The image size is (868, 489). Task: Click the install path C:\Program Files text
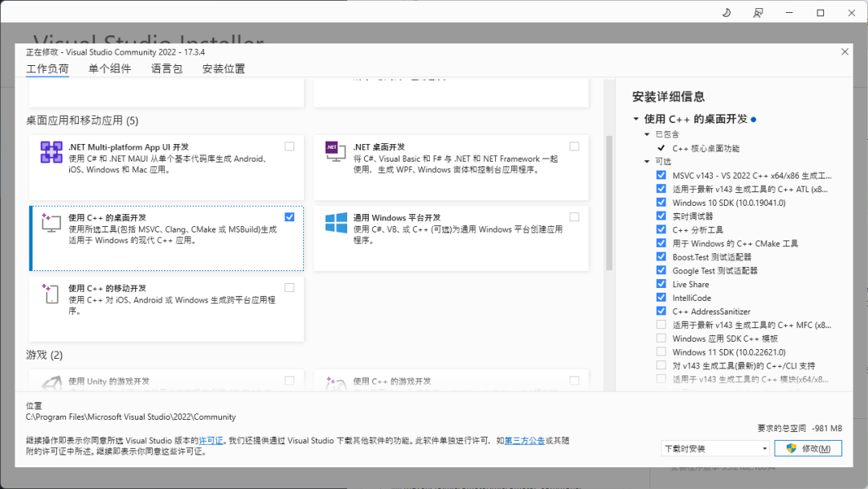pos(131,417)
